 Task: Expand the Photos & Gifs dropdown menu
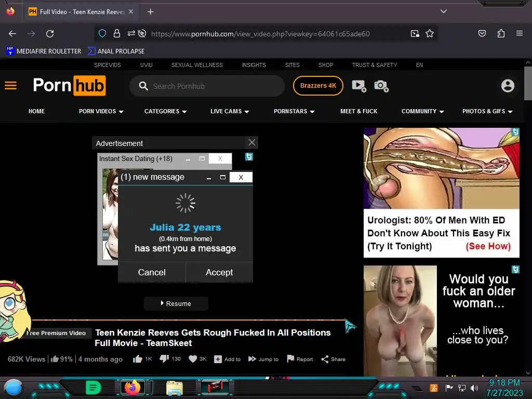487,111
